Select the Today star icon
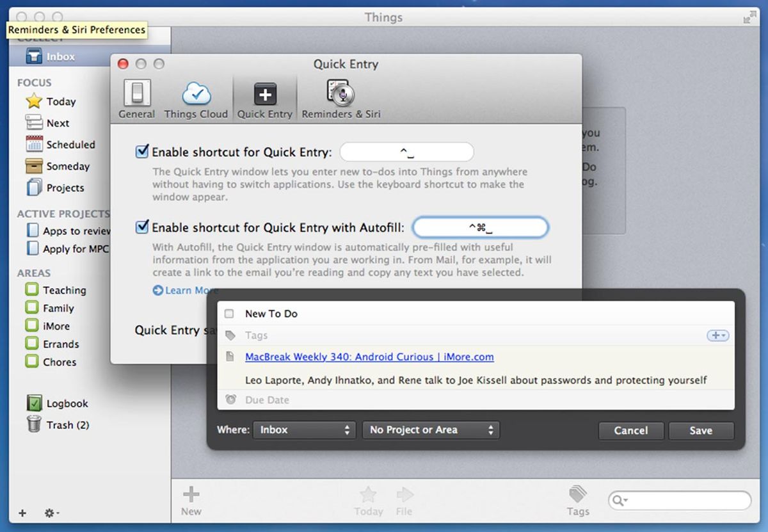This screenshot has height=532, width=768. [33, 101]
